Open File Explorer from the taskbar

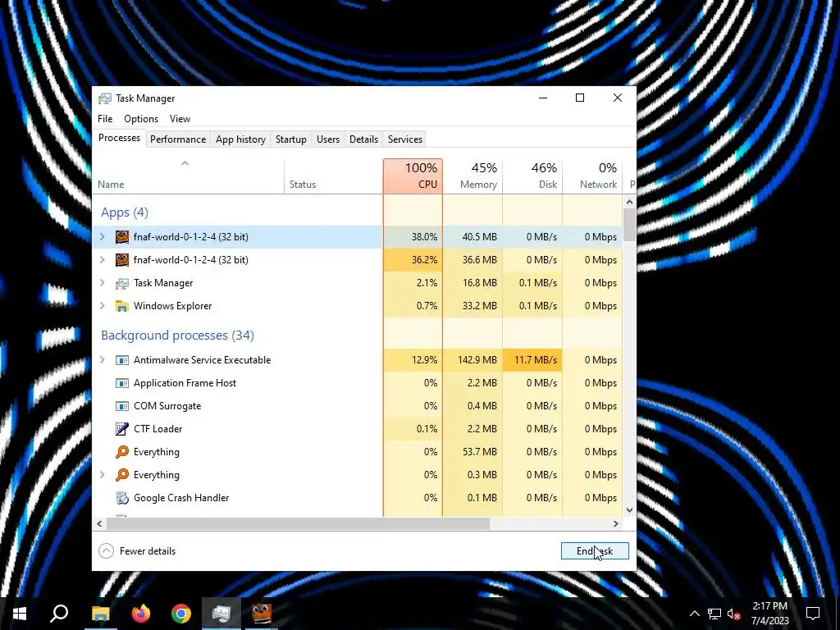[100, 614]
